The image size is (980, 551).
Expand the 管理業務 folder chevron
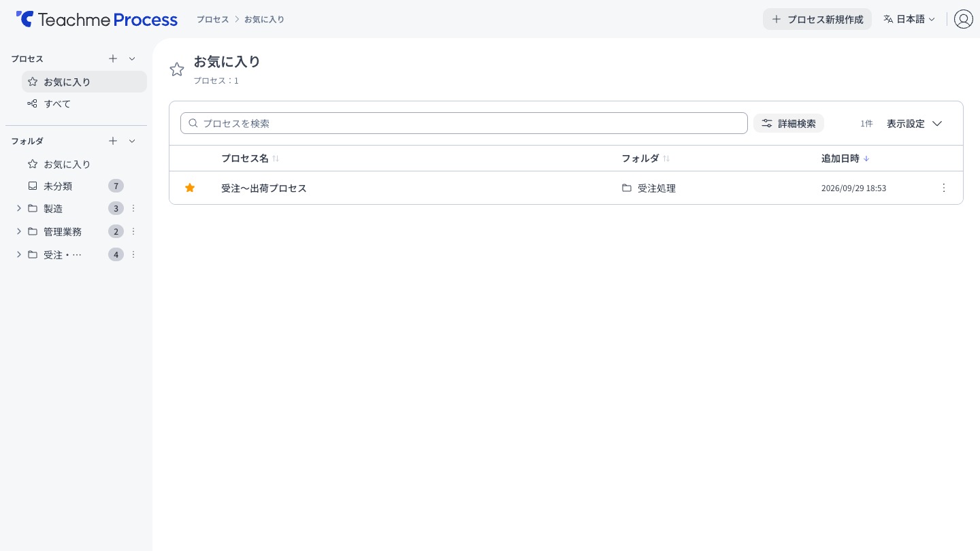pyautogui.click(x=18, y=231)
